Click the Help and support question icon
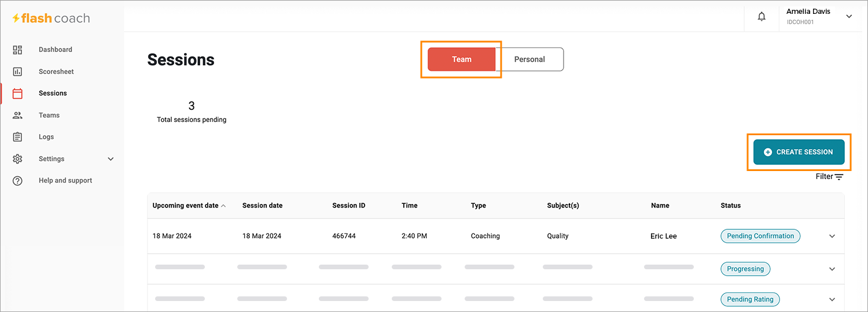Viewport: 868px width, 312px height. tap(17, 181)
